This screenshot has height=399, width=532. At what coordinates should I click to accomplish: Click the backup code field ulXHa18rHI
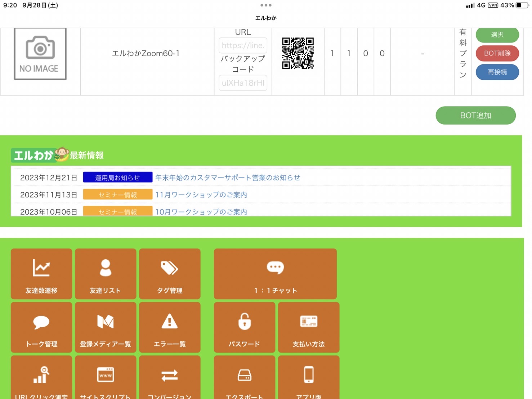coord(243,83)
